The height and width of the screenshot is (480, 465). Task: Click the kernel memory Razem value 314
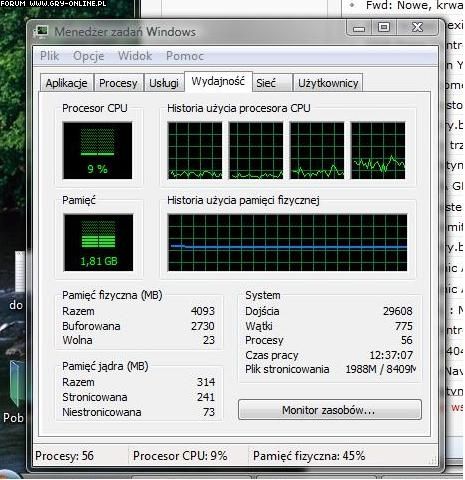pyautogui.click(x=206, y=382)
